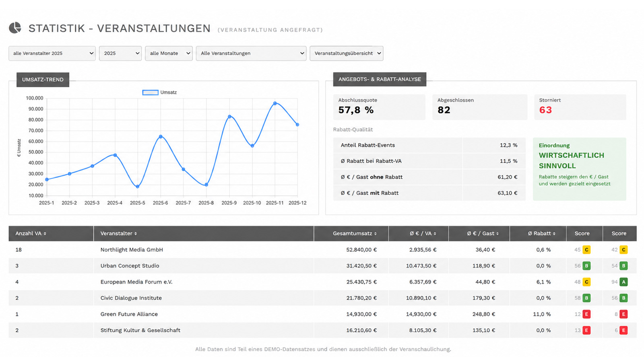This screenshot has width=644, height=362.
Task: Click the 52.840,00 € Gesamtumsatz cell
Action: 361,250
